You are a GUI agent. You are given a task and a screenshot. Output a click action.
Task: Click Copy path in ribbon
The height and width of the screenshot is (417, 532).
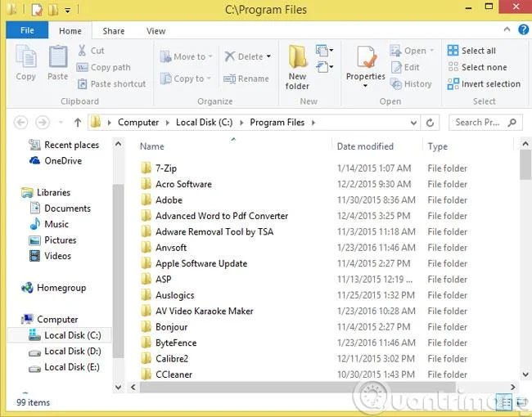tap(103, 67)
